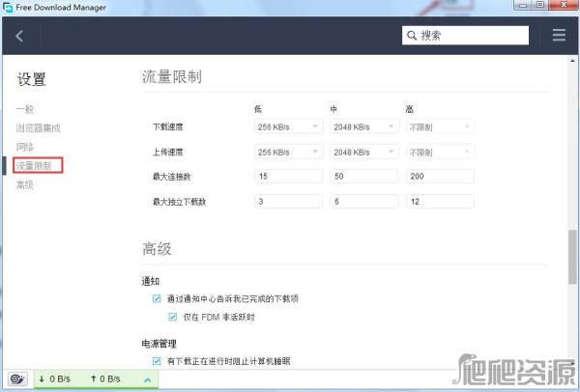Click the 上传速度 row label
Image resolution: width=580 pixels, height=392 pixels.
pos(168,152)
